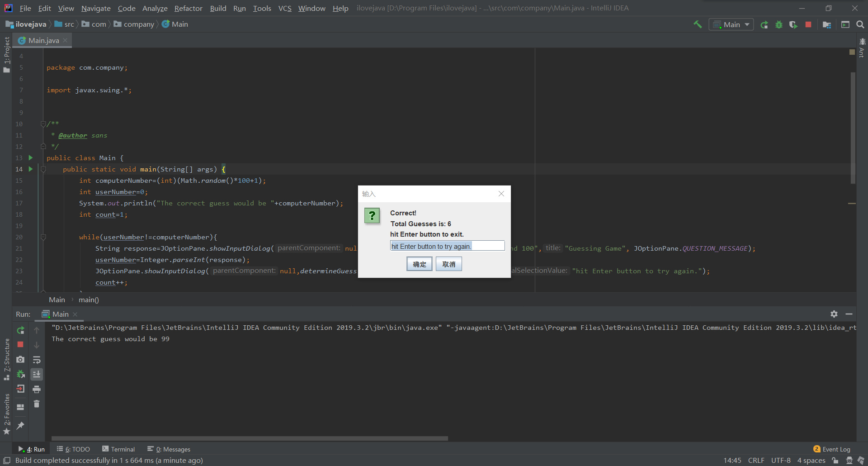The width and height of the screenshot is (868, 466).
Task: Open the Analyze menu
Action: point(155,8)
